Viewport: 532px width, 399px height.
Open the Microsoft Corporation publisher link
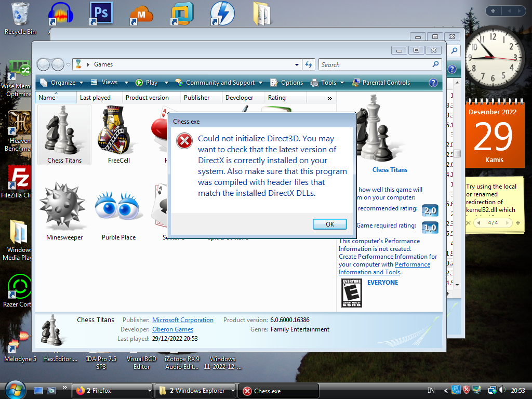coord(182,320)
